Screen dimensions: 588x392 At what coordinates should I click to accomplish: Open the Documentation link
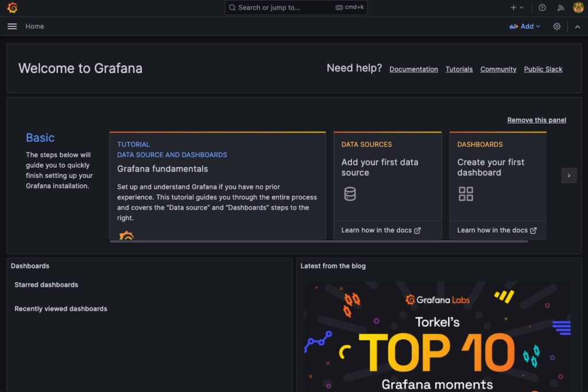[x=413, y=69]
